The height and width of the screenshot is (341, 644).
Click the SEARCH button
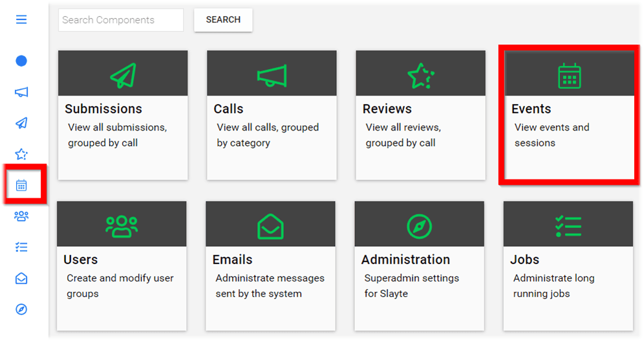[223, 19]
